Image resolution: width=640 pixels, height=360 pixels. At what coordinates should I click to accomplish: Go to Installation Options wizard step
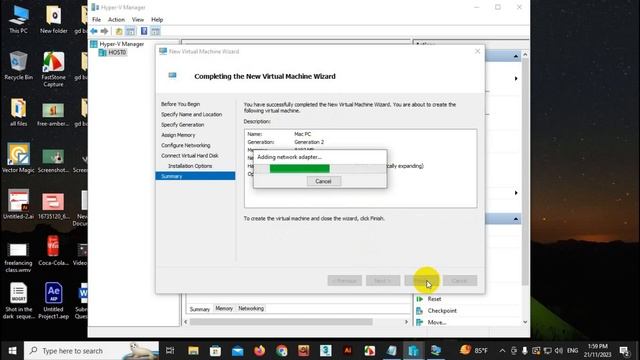point(190,166)
